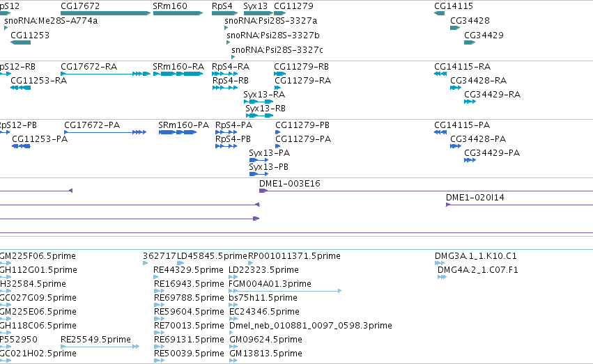Screen dimensions: 593x364
Task: Click the DME1-003E16 BAC label
Action: [290, 184]
